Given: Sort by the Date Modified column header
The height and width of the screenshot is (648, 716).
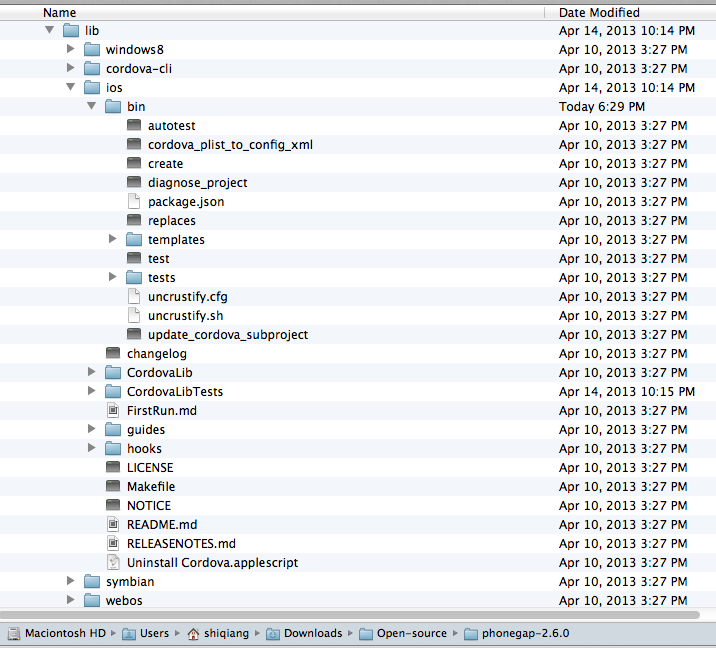Looking at the screenshot, I should point(631,12).
